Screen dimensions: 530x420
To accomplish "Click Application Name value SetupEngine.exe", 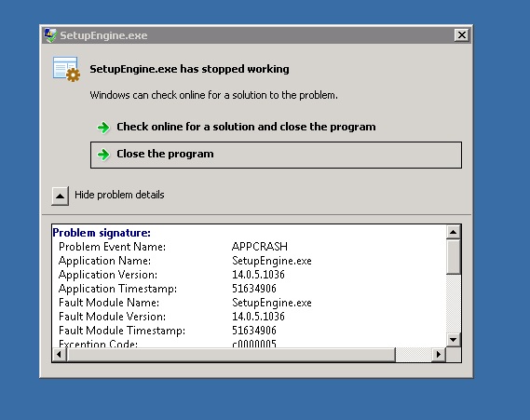I will click(x=272, y=261).
